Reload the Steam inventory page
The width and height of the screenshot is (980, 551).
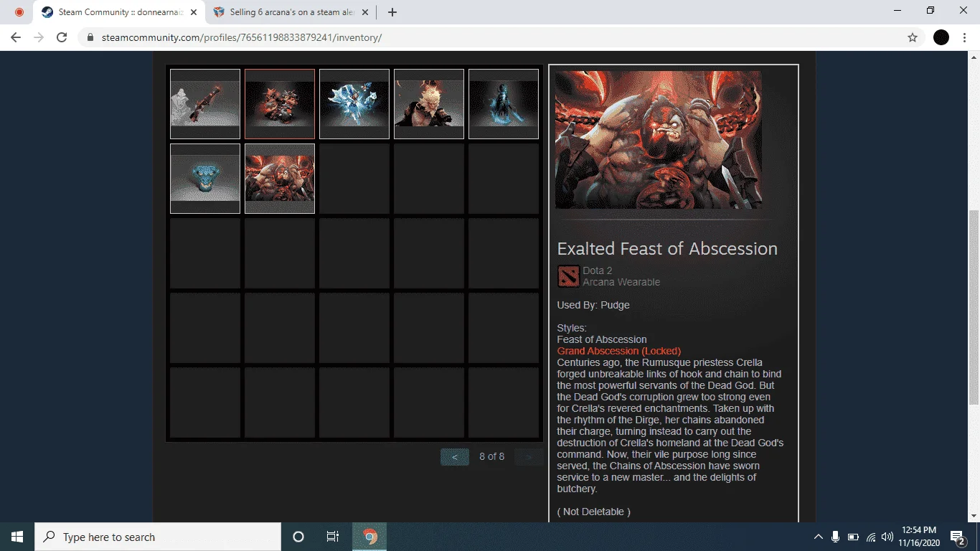coord(62,37)
